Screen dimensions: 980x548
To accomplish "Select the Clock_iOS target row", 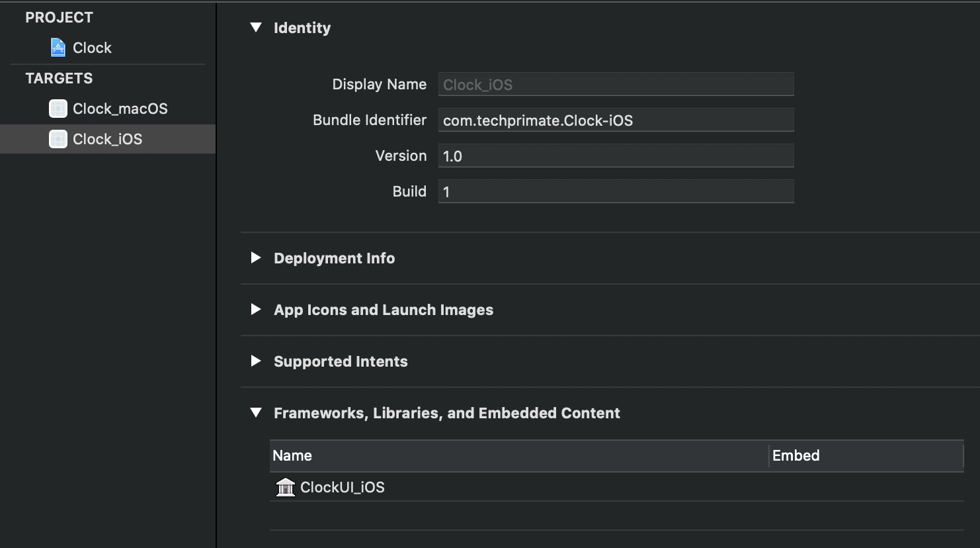I will [107, 139].
